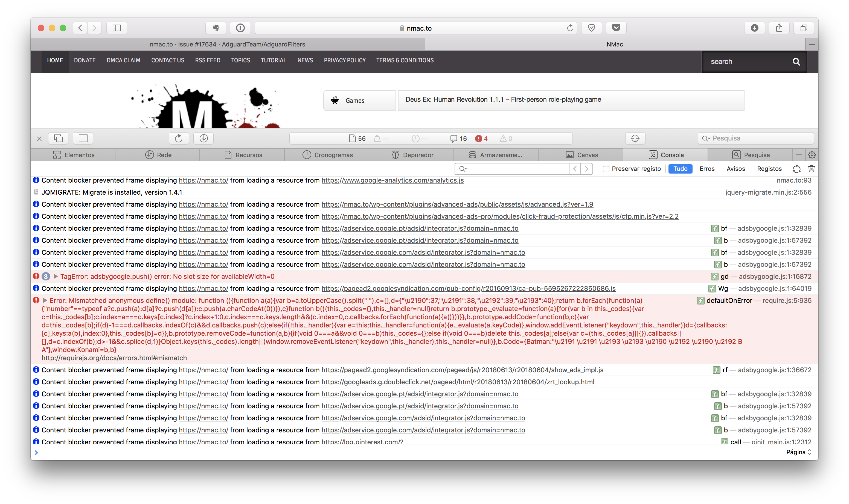The width and height of the screenshot is (849, 504).
Task: Toggle the Safari sidebar icon
Action: pyautogui.click(x=117, y=28)
